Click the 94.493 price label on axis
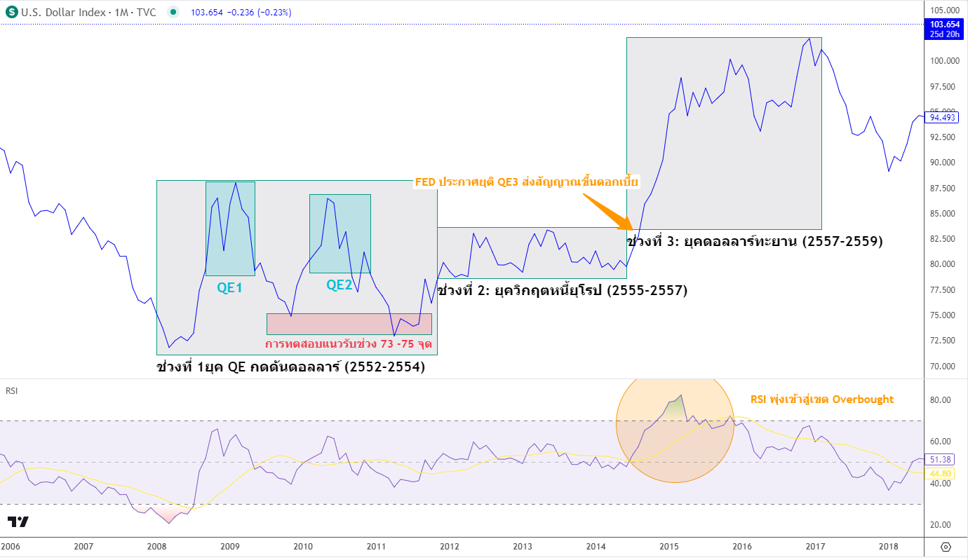 943,118
